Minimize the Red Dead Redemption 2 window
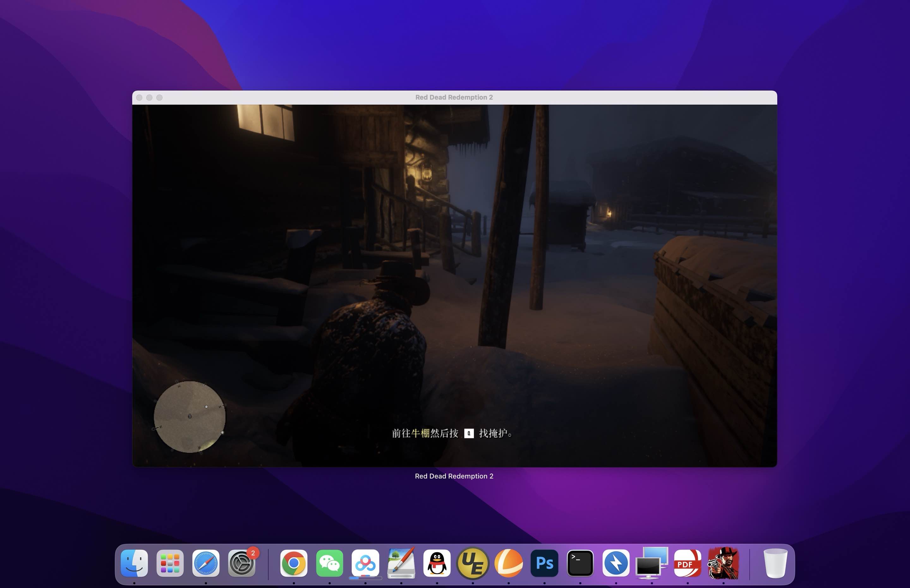Image resolution: width=910 pixels, height=588 pixels. coord(149,98)
